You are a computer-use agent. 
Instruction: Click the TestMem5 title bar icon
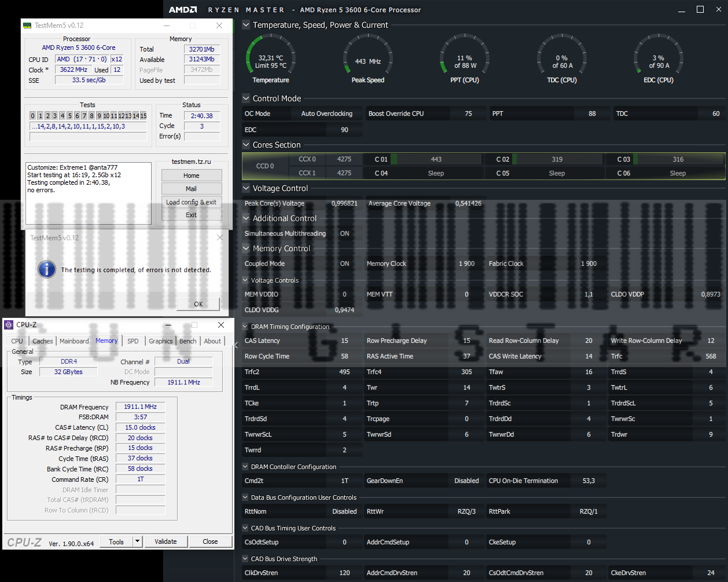27,25
